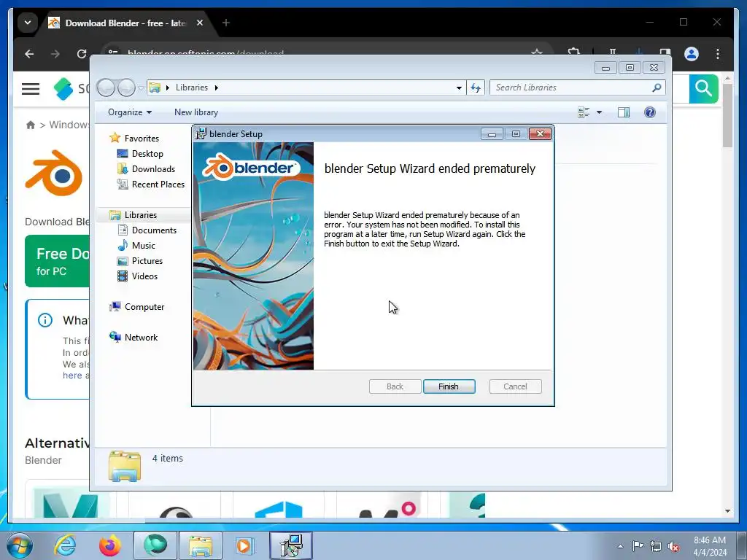Click the disabled Back button in Setup

(x=395, y=386)
